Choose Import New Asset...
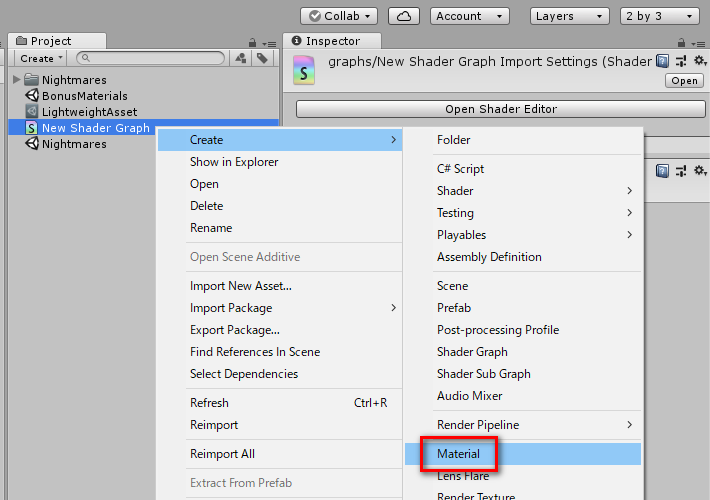This screenshot has height=500, width=710. pos(280,286)
